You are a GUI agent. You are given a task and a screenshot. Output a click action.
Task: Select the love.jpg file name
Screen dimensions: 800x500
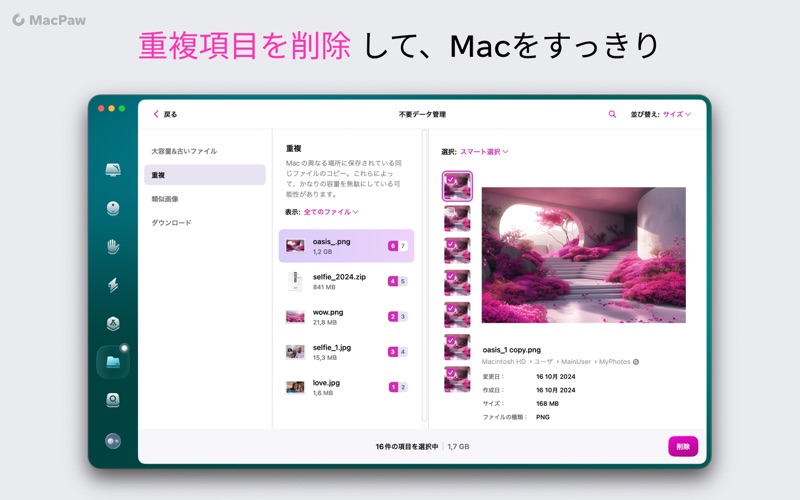(326, 382)
